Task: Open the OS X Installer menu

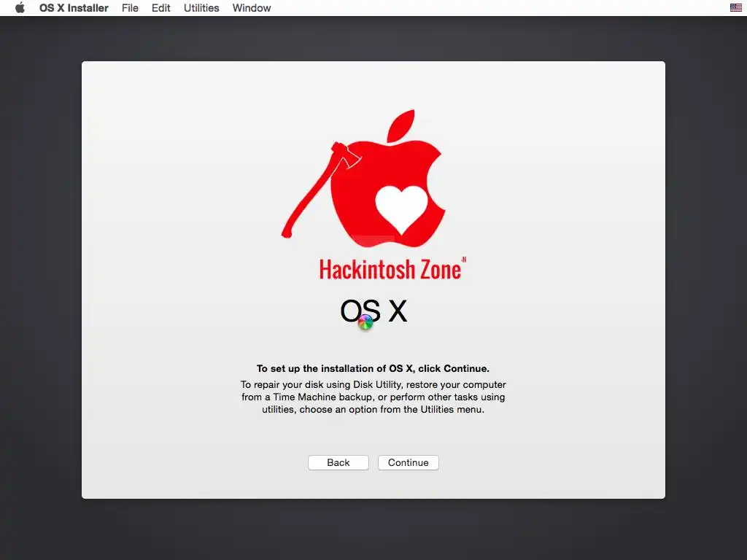Action: pos(74,8)
